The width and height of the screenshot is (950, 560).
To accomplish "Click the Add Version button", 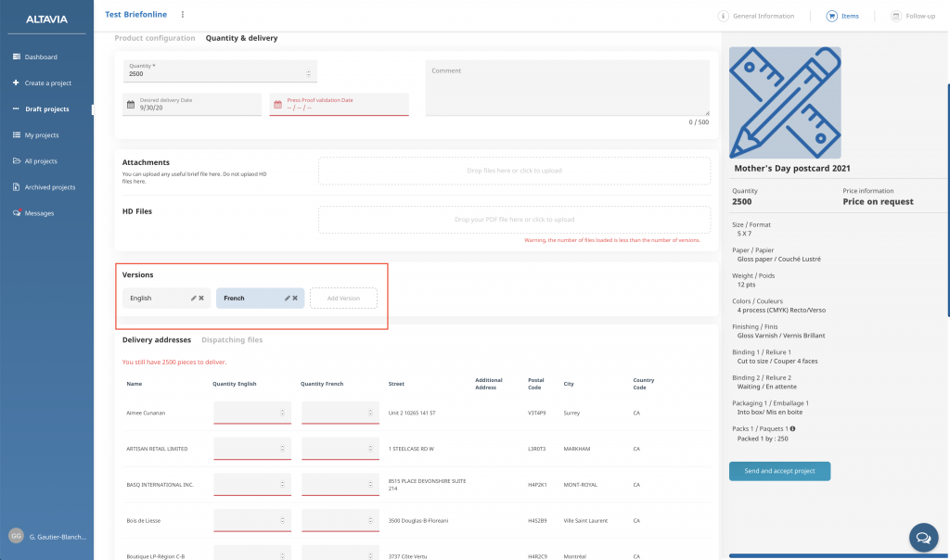I will click(343, 298).
